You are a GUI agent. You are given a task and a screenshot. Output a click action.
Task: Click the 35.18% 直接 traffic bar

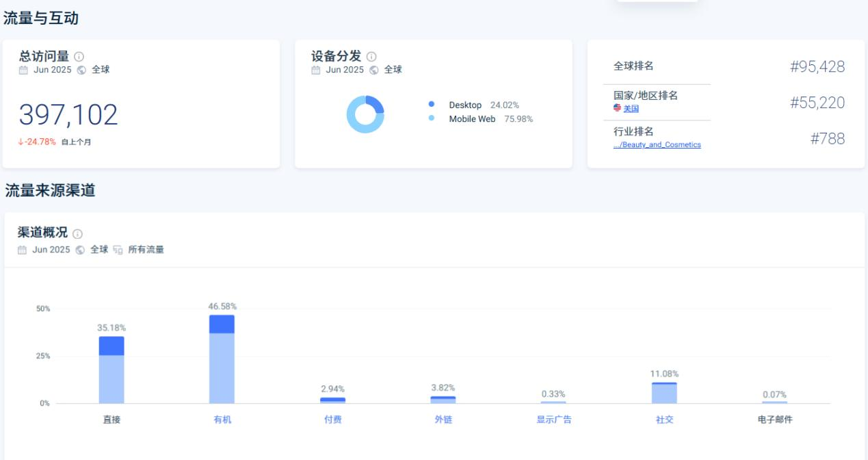point(111,370)
